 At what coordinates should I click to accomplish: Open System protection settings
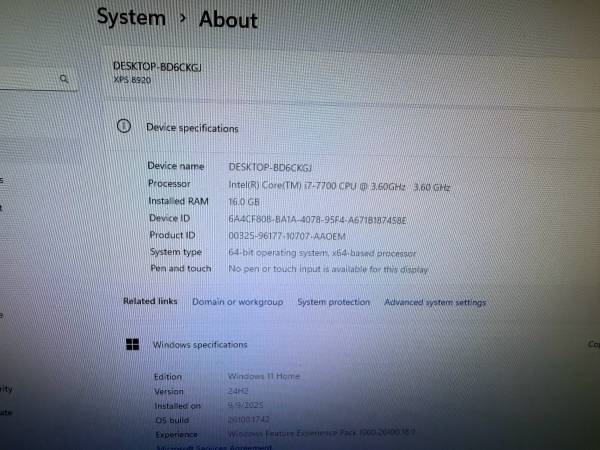pos(333,302)
